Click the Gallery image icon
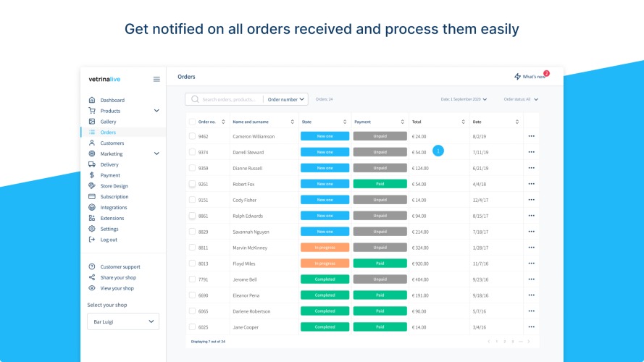 pyautogui.click(x=92, y=121)
